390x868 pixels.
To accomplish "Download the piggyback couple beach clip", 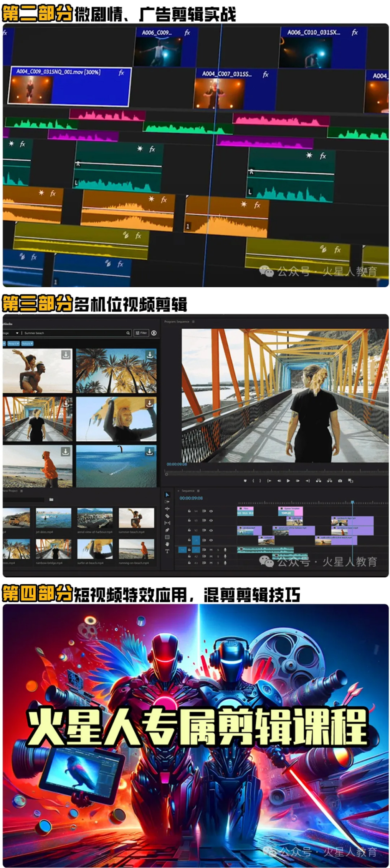I will (x=66, y=355).
